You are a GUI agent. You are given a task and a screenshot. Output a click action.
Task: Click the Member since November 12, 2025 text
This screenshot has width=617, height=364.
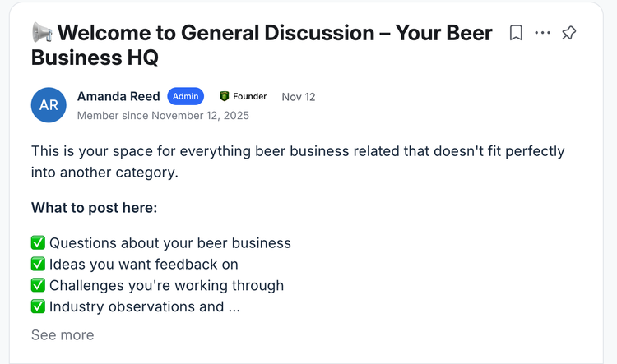(163, 116)
